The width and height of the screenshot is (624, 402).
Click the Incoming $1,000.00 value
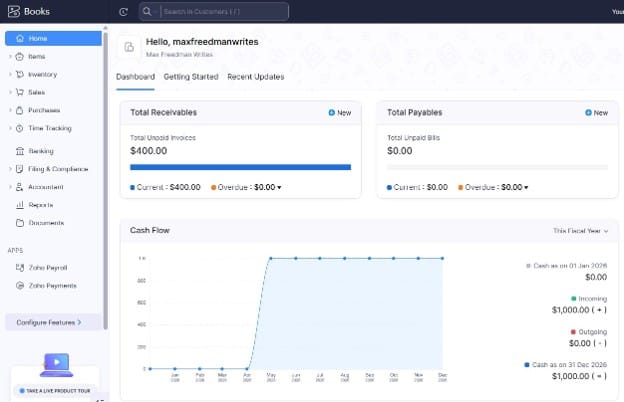pos(579,310)
